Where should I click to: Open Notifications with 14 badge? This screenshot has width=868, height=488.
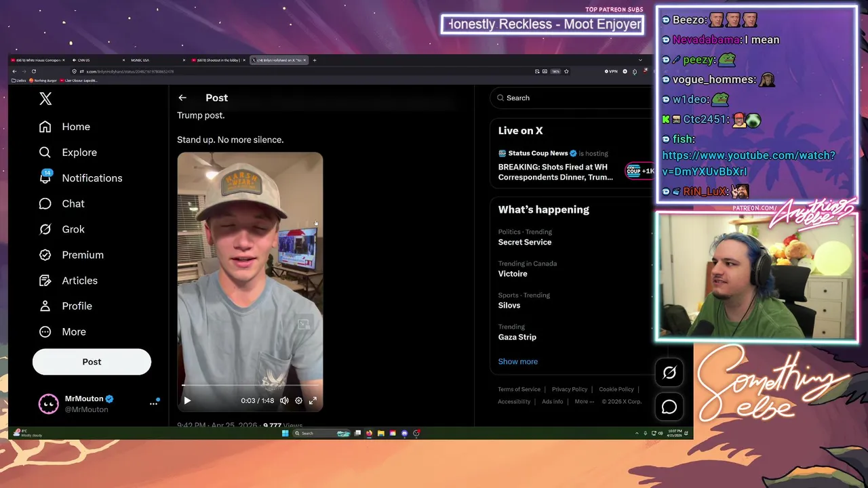tap(81, 178)
